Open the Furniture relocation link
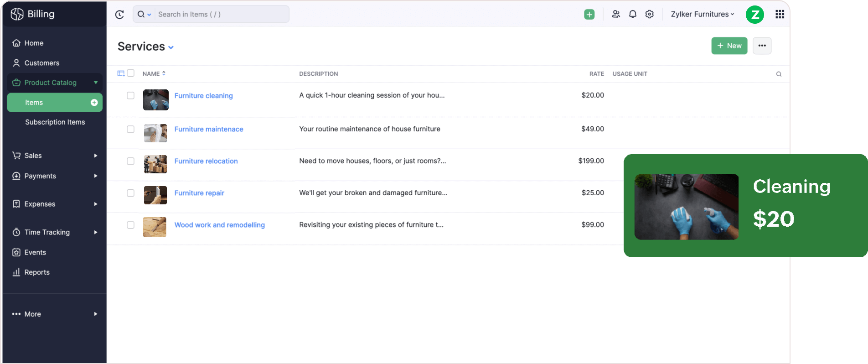 206,161
